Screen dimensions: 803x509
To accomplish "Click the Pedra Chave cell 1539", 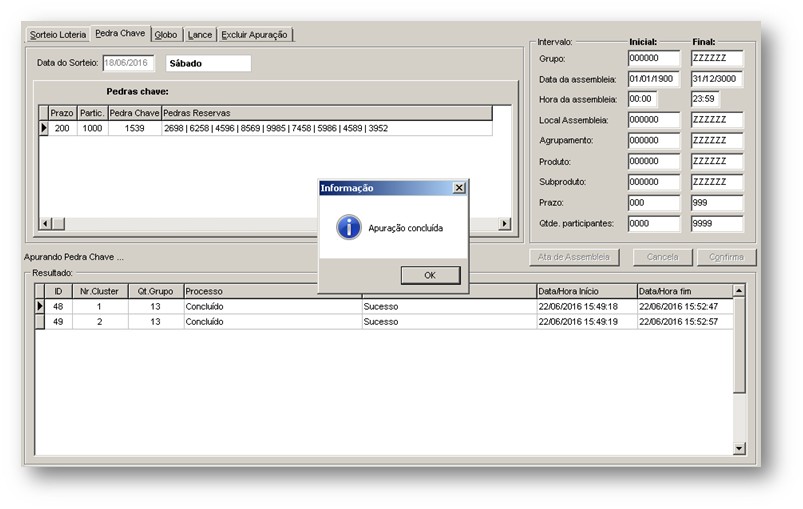I will click(x=135, y=128).
